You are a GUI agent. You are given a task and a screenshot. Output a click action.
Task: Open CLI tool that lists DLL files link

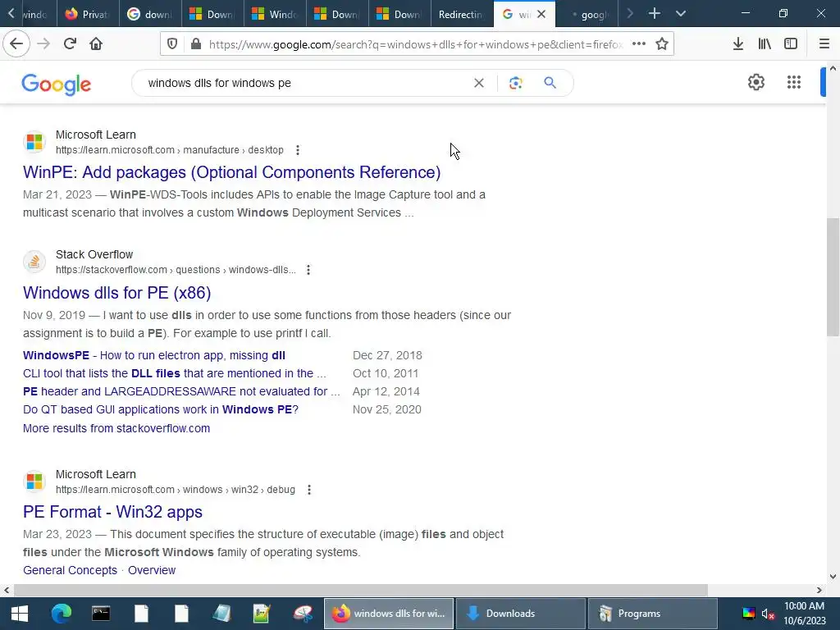click(x=174, y=373)
